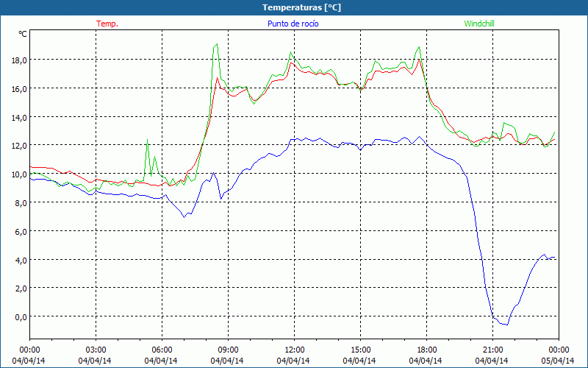Viewport: 588px width, 368px height.
Task: Click the '06:00' time axis label
Action: click(162, 350)
